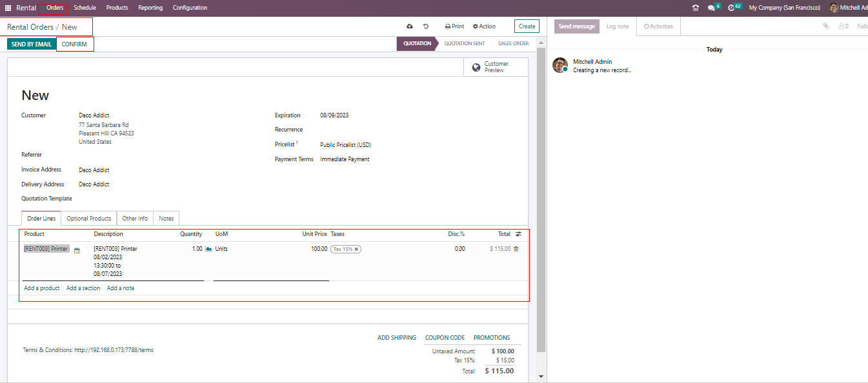Click the Rental app title
This screenshot has height=383, width=868.
point(26,8)
